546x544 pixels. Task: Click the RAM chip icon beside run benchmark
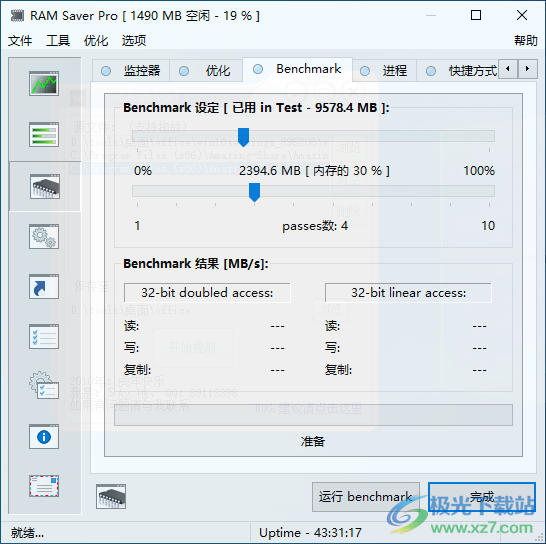[111, 497]
